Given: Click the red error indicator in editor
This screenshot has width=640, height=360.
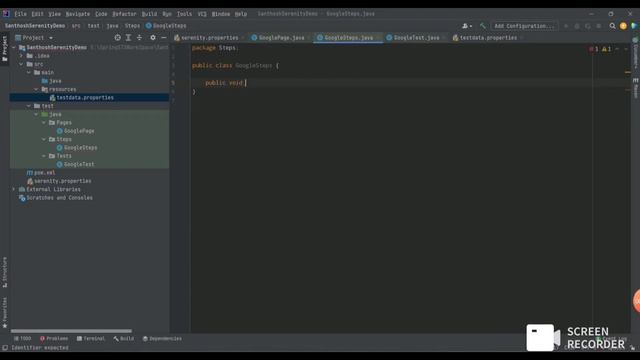Looking at the screenshot, I should tap(593, 49).
